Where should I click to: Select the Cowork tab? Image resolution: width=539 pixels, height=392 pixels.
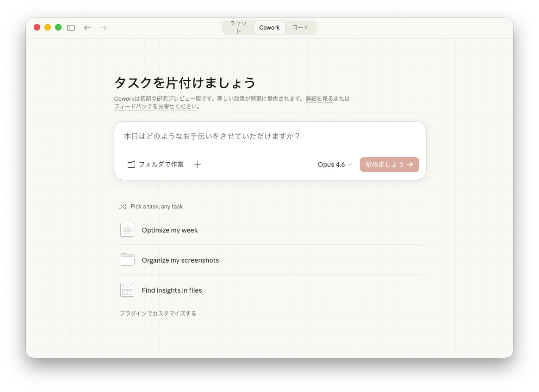point(269,27)
